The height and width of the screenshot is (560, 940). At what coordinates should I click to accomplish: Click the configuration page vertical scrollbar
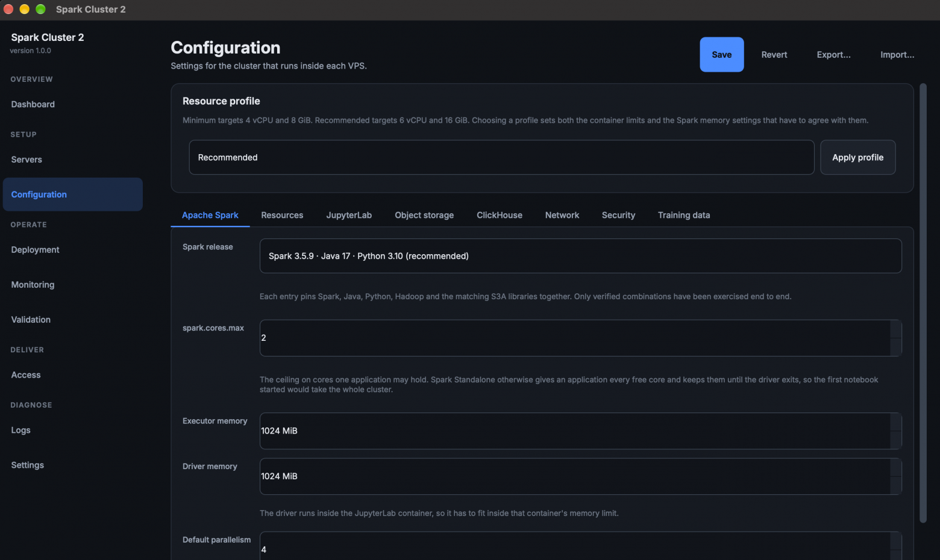coord(923,303)
